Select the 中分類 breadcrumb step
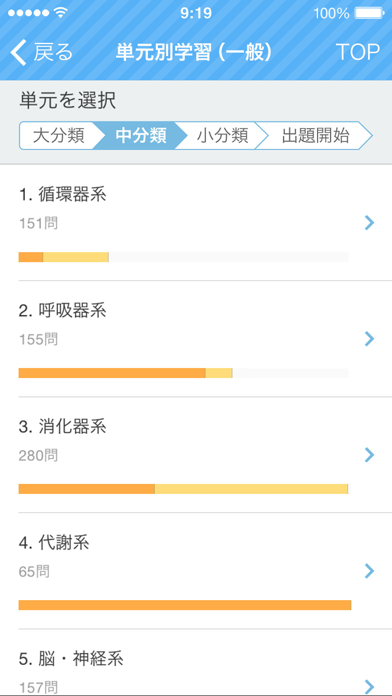This screenshot has height=696, width=392. click(141, 136)
